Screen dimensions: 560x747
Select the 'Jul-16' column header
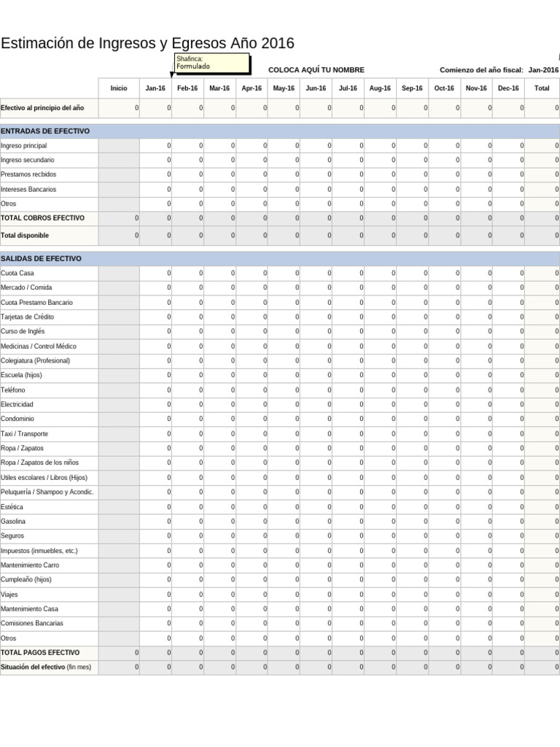[348, 88]
